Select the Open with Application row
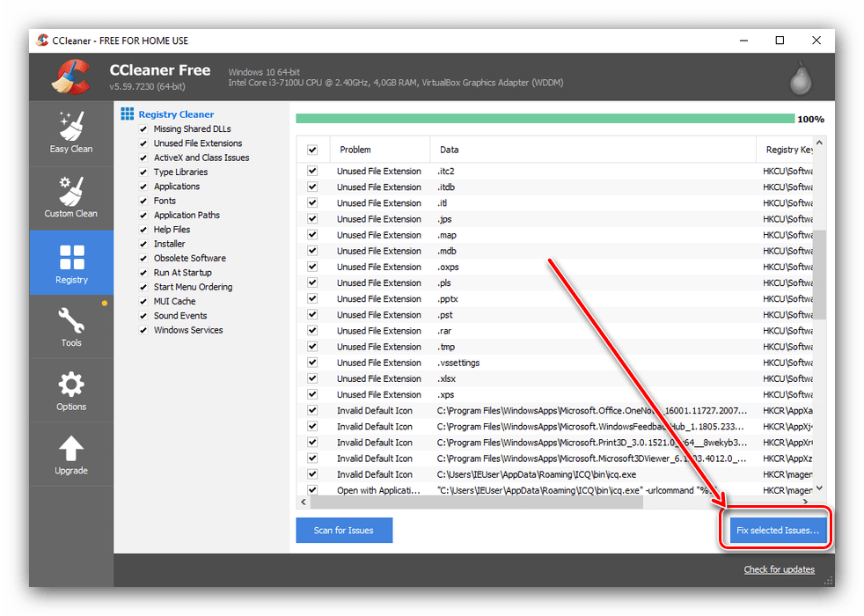Screen dimensions: 864x616 [555, 490]
